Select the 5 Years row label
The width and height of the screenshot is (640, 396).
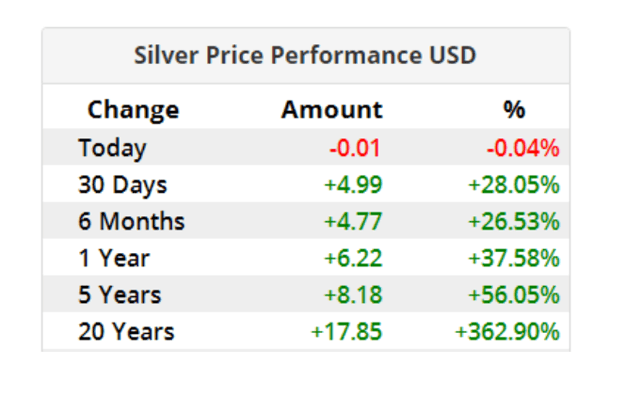[x=120, y=295]
